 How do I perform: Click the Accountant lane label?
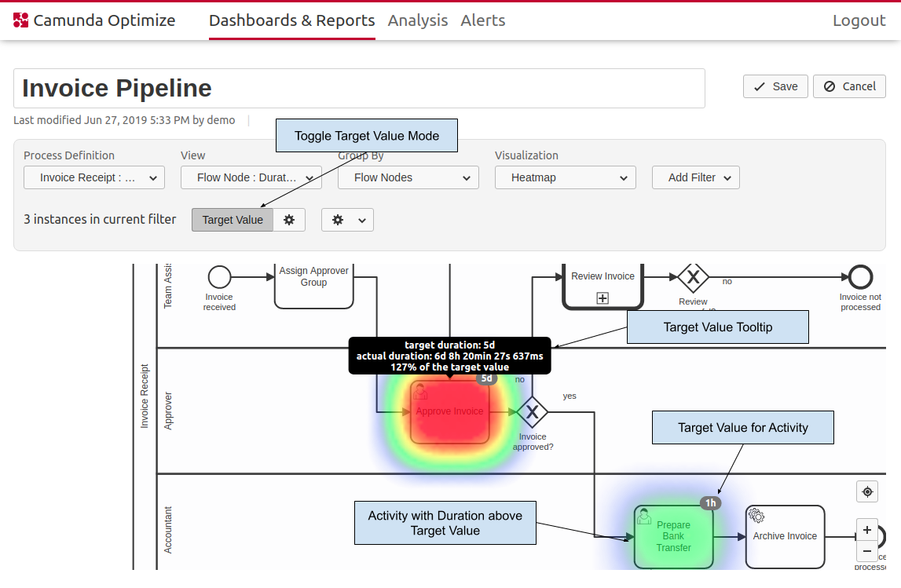(x=168, y=530)
